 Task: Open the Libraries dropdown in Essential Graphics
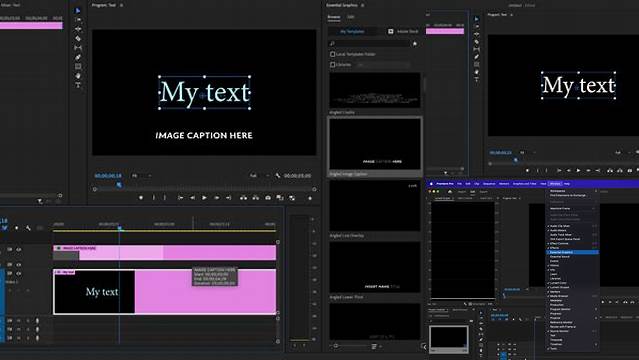383,64
